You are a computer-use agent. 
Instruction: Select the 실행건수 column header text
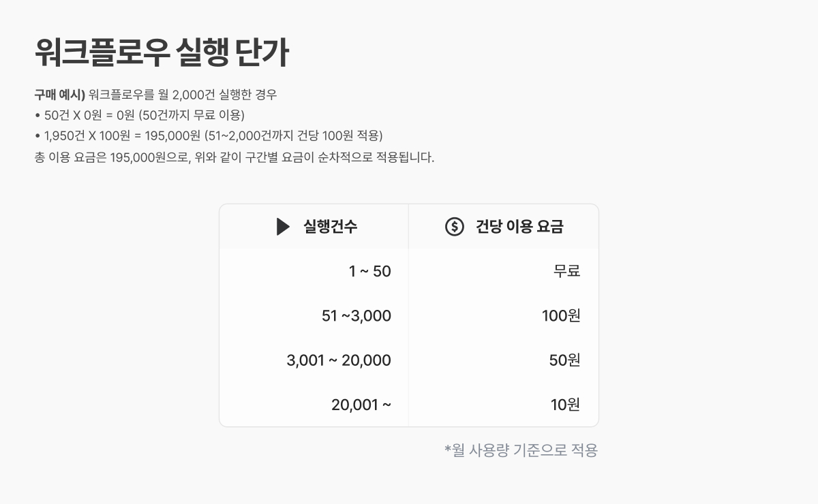pos(330,227)
